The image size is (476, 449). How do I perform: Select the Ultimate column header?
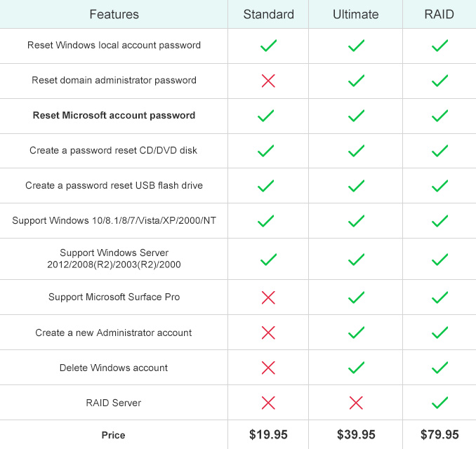355,14
